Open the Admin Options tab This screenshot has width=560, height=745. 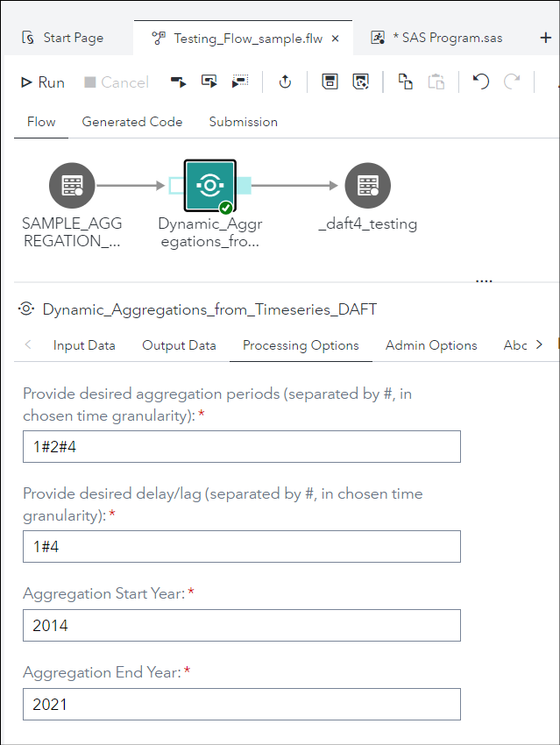[430, 345]
